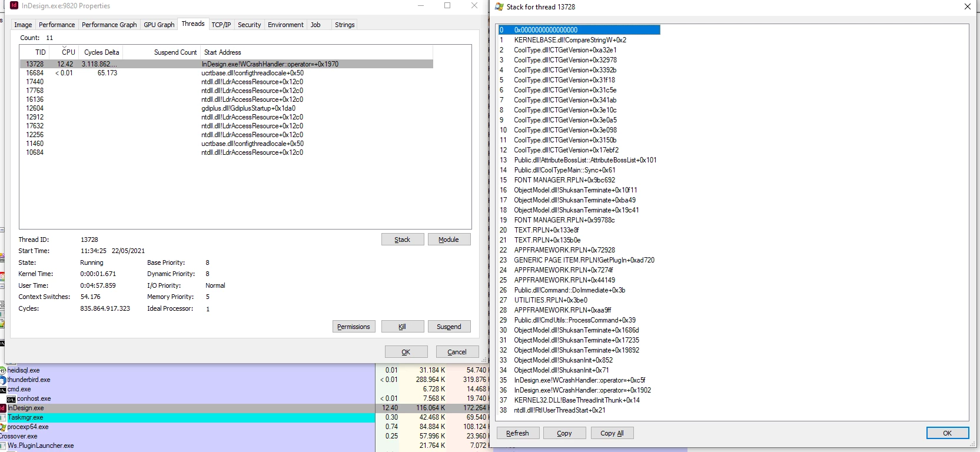Switch to the Image tab
Screen dimensions: 980x452
coord(23,25)
